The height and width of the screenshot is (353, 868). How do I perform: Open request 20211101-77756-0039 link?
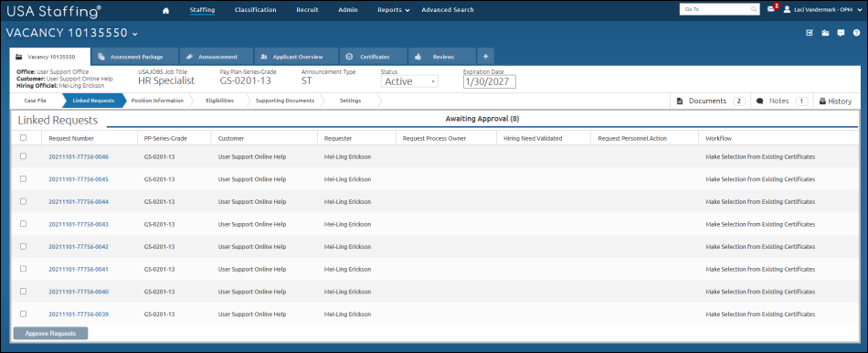(79, 315)
